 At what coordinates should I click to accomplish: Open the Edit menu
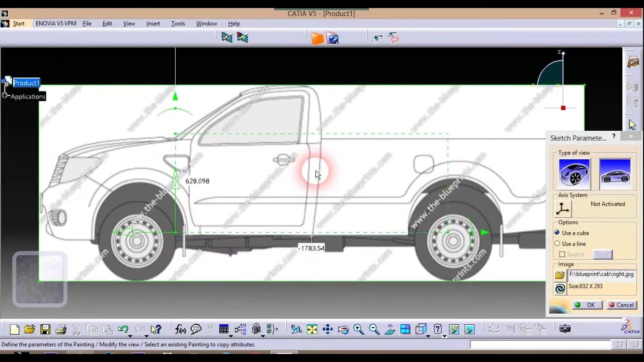[x=107, y=24]
